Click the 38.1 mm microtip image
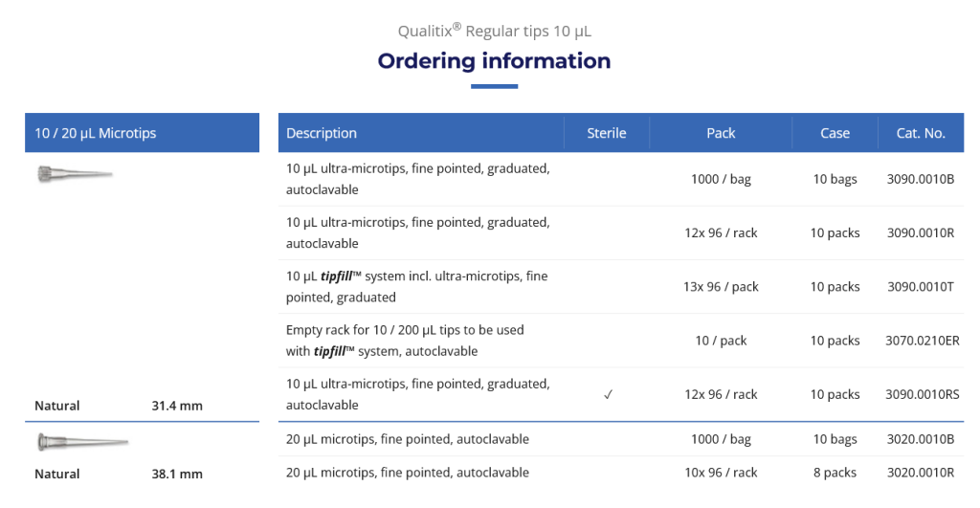Viewport: 980px width, 508px height. 80,442
